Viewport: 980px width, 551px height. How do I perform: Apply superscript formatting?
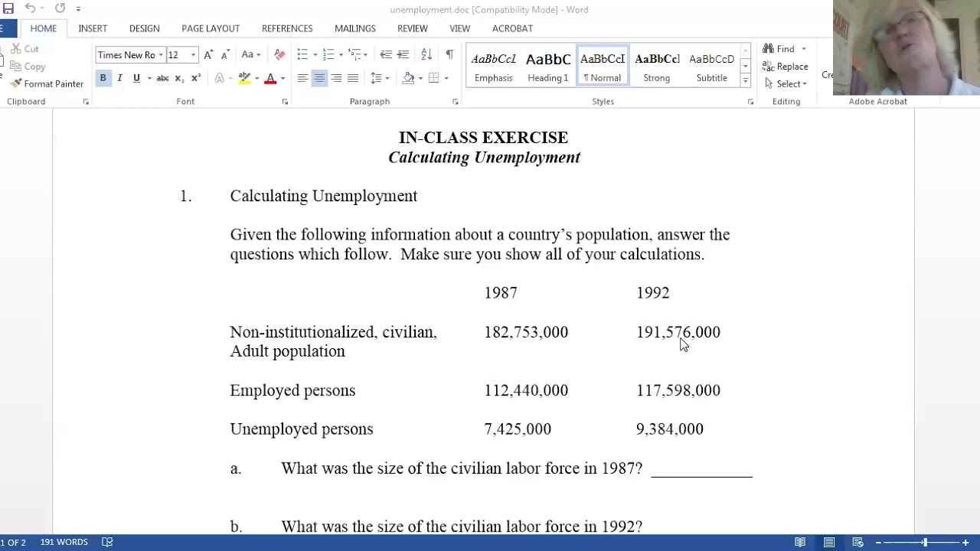pyautogui.click(x=196, y=78)
